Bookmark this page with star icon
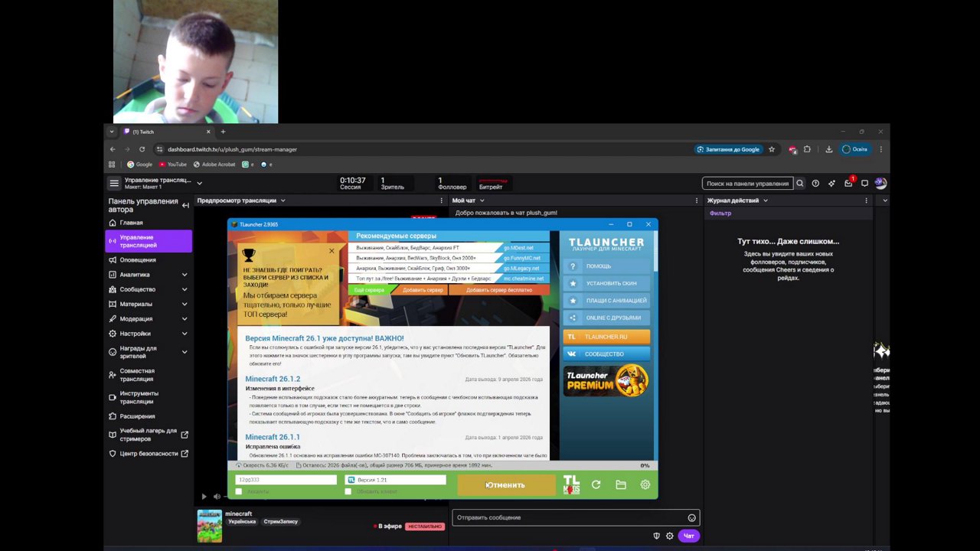 772,149
